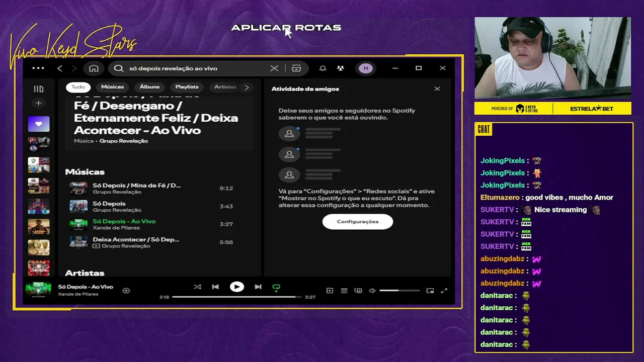
Task: Open the profile avatar H
Action: 366,68
